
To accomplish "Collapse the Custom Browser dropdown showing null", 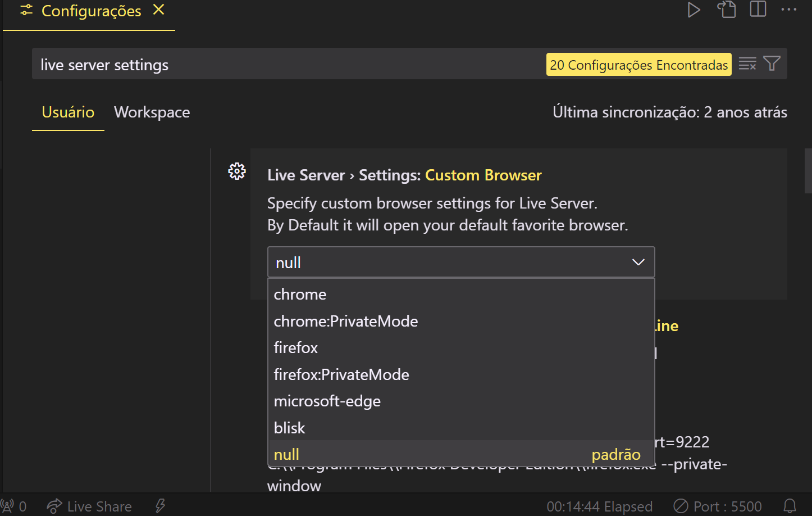I will [461, 262].
